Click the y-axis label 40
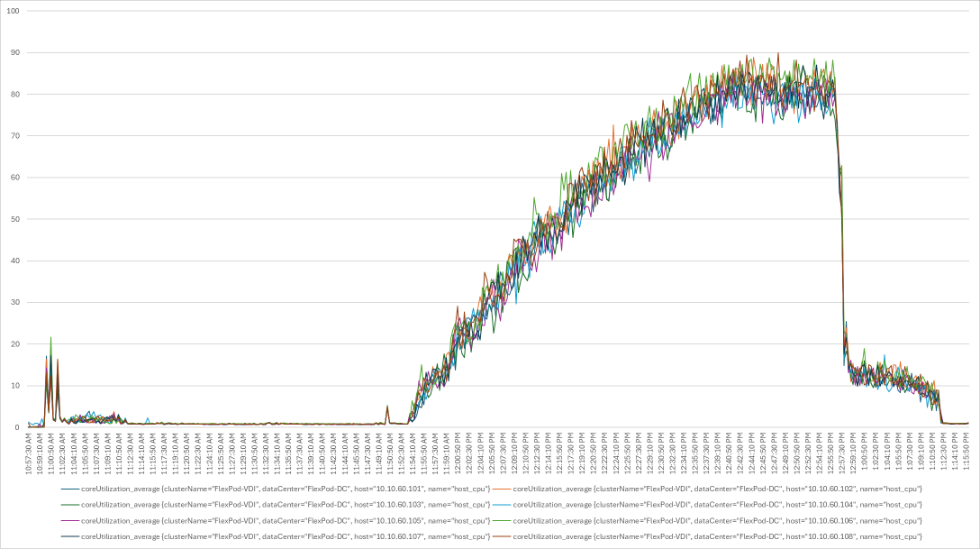980x549 pixels. coord(15,261)
